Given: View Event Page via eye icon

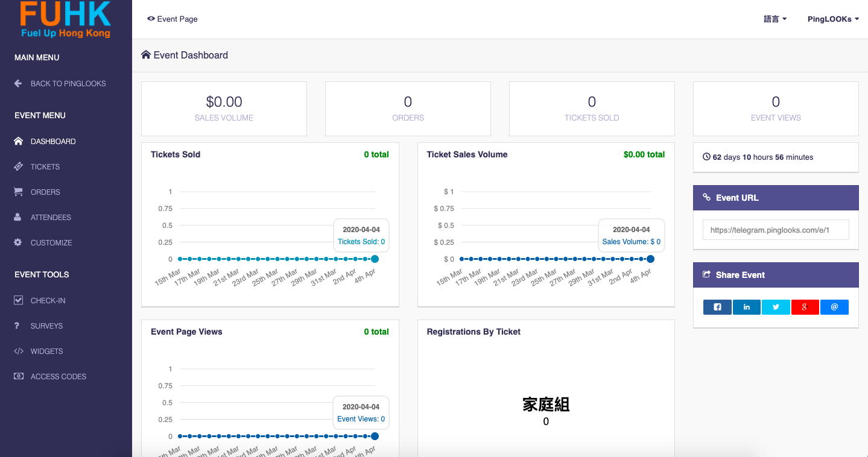Looking at the screenshot, I should click(151, 19).
